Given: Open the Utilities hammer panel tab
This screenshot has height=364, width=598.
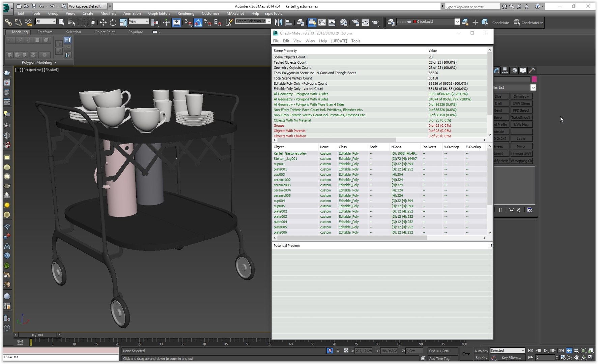Looking at the screenshot, I should point(532,70).
